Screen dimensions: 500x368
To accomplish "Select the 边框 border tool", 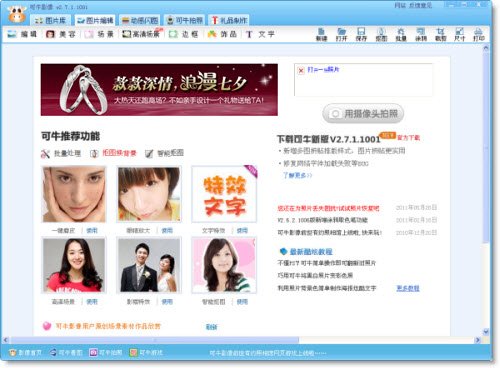I will [x=184, y=34].
